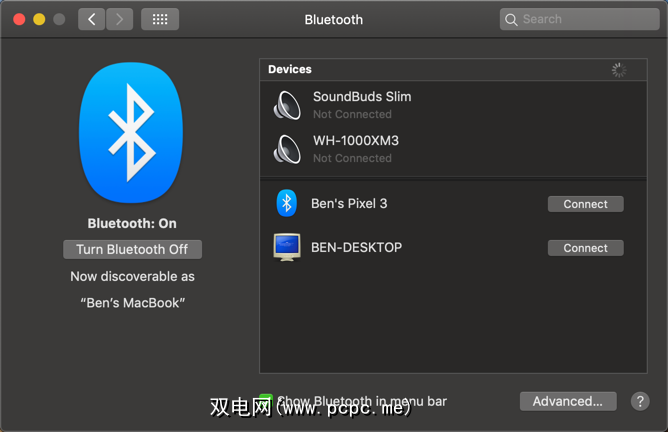Turn Bluetooth Off

tap(132, 249)
